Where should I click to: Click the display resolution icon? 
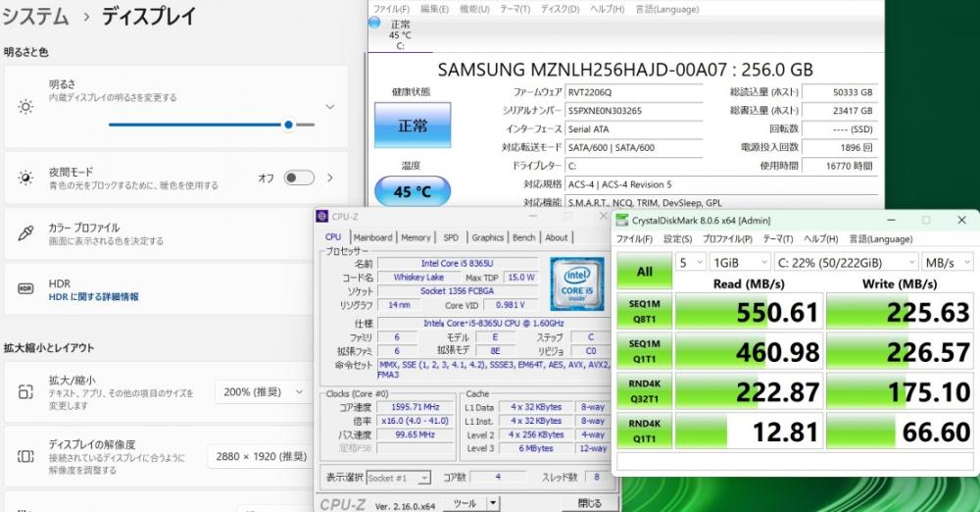[x=26, y=456]
